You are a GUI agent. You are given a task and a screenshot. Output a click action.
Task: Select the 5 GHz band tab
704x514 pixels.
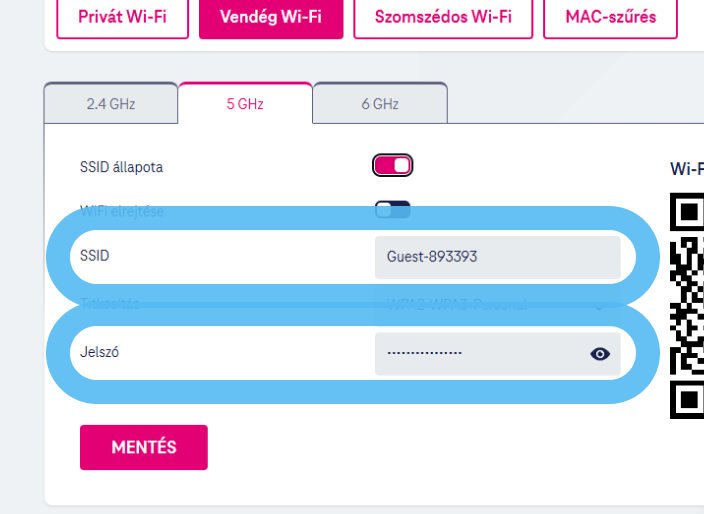click(x=245, y=104)
